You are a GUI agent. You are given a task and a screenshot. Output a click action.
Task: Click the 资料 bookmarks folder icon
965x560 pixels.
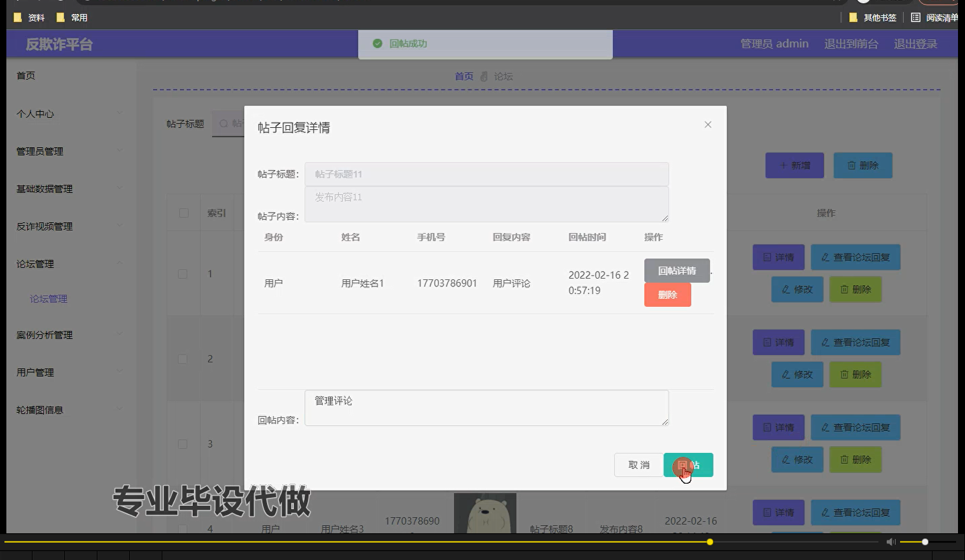(x=17, y=17)
